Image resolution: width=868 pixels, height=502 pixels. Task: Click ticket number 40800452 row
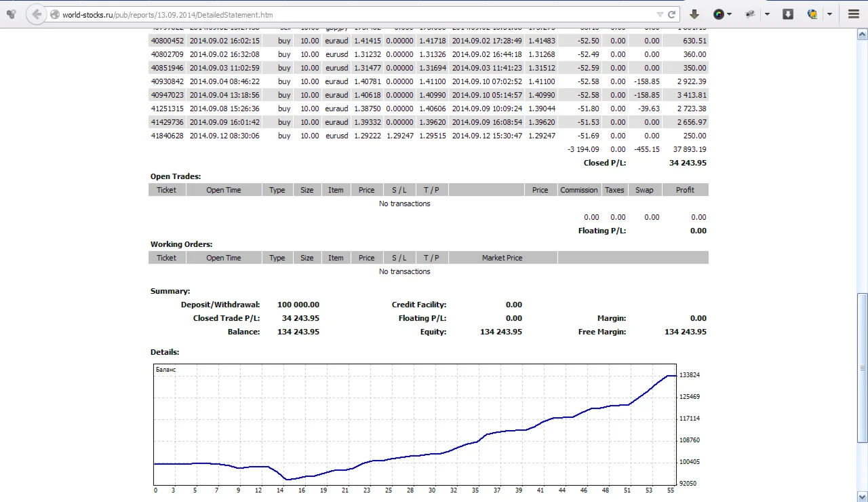pos(167,41)
